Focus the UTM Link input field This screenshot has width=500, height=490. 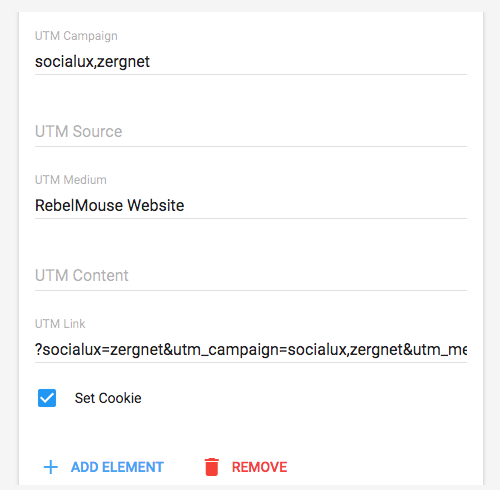coord(251,350)
